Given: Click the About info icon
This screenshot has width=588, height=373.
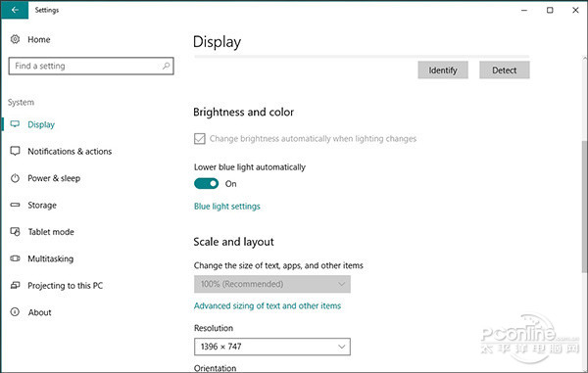Looking at the screenshot, I should 15,312.
